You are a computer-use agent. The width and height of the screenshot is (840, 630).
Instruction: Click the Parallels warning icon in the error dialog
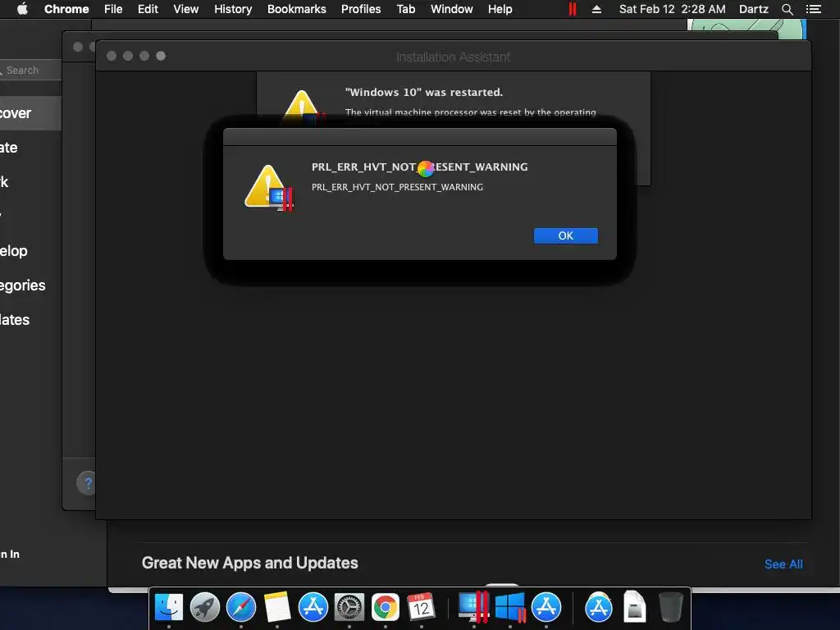269,188
